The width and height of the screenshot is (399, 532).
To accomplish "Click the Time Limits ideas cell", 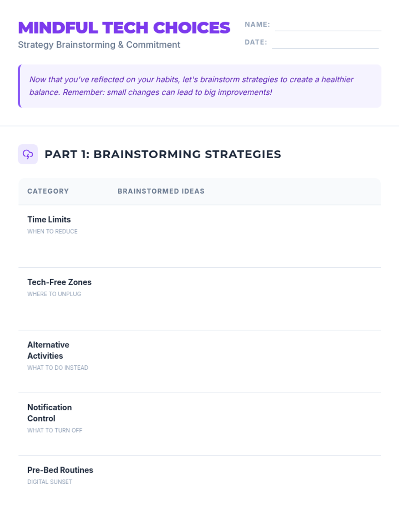I will 246,236.
